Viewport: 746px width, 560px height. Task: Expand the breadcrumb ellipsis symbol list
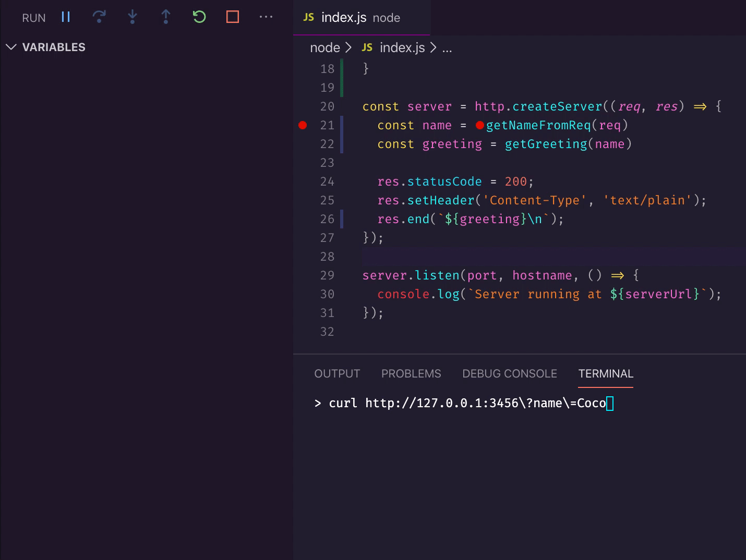tap(447, 47)
